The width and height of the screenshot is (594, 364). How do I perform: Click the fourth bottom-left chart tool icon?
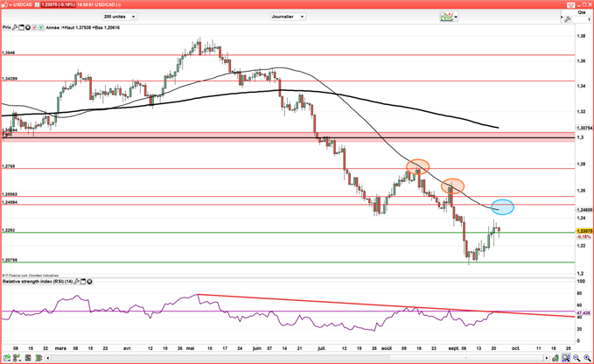pos(38,358)
